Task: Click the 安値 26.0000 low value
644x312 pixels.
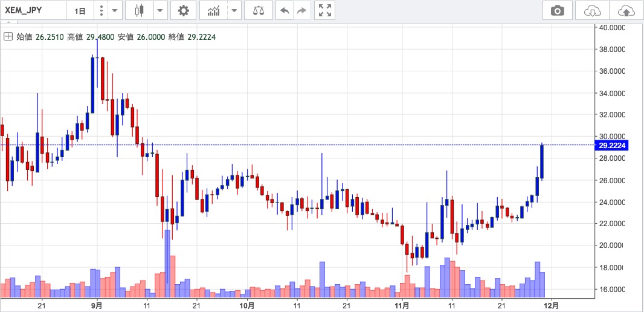Action: pos(141,37)
